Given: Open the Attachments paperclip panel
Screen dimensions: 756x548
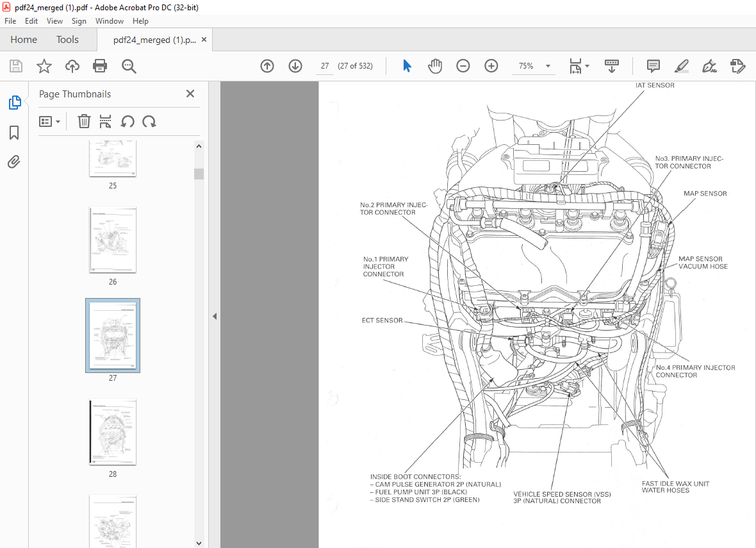Looking at the screenshot, I should click(x=14, y=162).
